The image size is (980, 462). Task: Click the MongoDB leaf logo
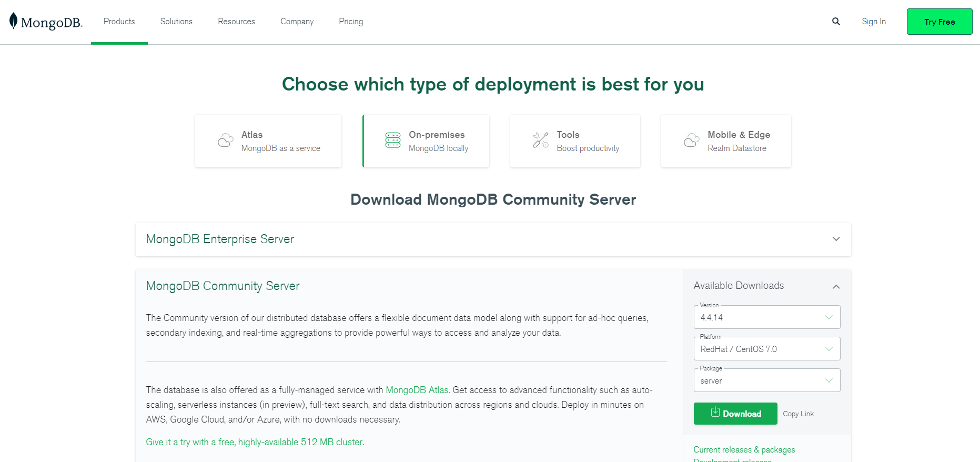45,22
